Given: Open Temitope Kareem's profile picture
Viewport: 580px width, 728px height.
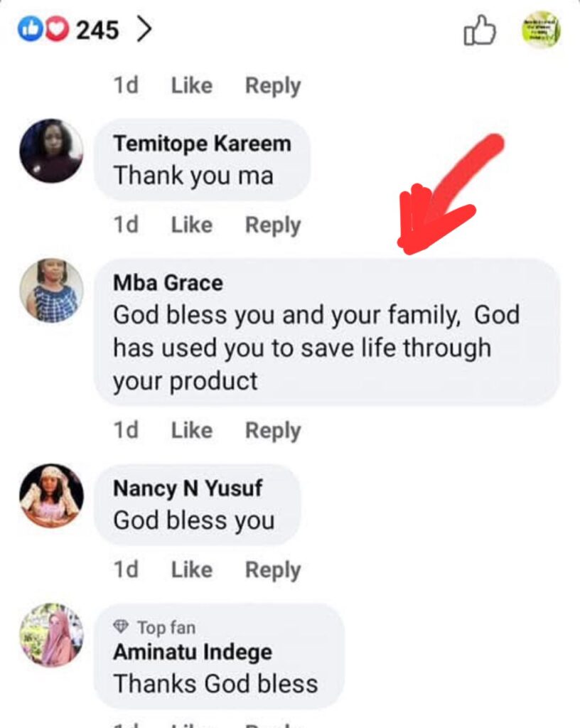Looking at the screenshot, I should [51, 151].
